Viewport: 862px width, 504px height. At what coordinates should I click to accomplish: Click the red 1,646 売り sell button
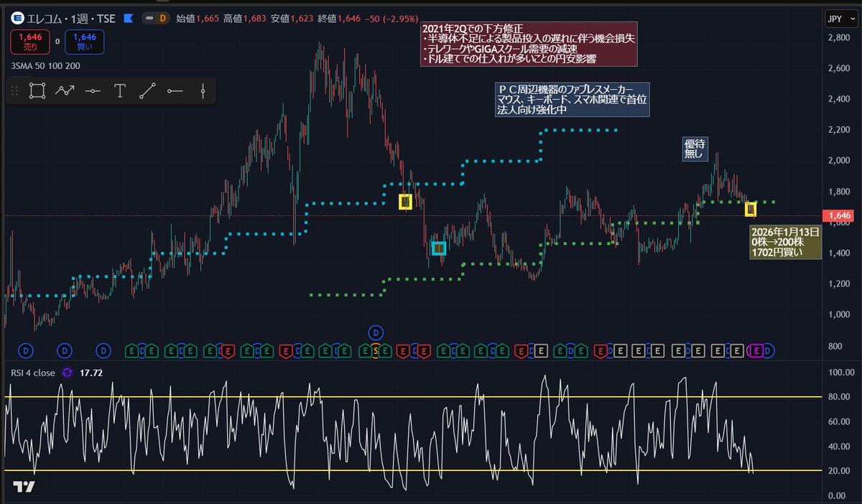pyautogui.click(x=31, y=42)
